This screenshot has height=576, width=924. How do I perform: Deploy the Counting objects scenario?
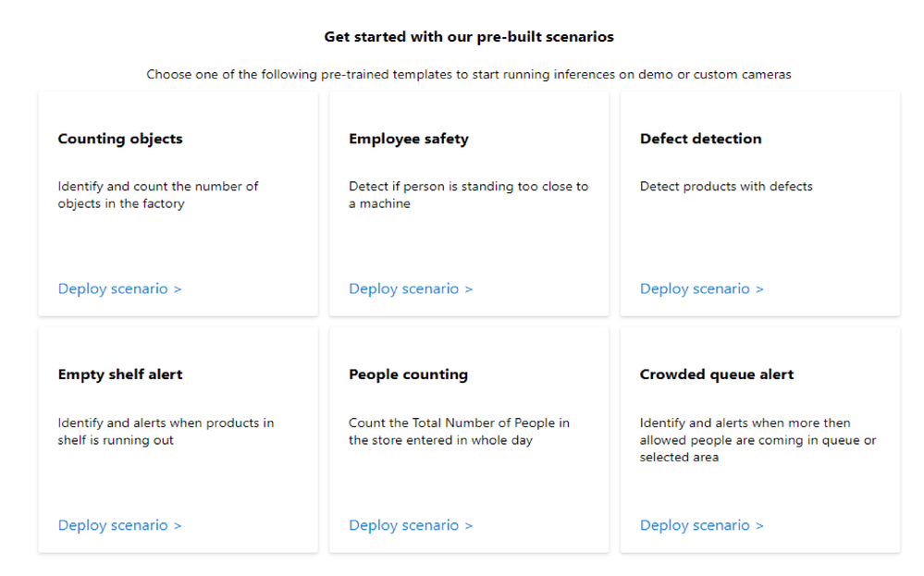click(x=119, y=288)
